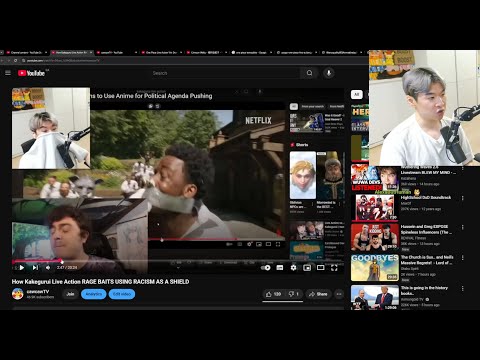Skip to the next video
This screenshot has height=360, width=480.
[35, 267]
